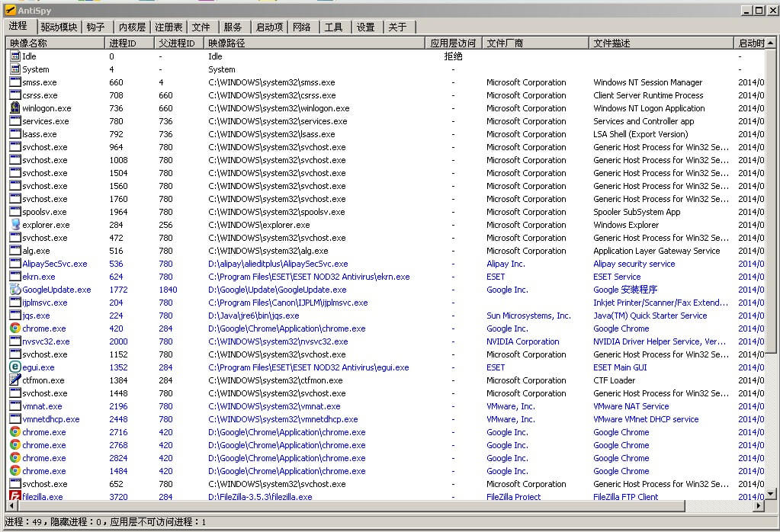780x532 pixels.
Task: Click the horizontal scrollbar left arrow
Action: 11,505
